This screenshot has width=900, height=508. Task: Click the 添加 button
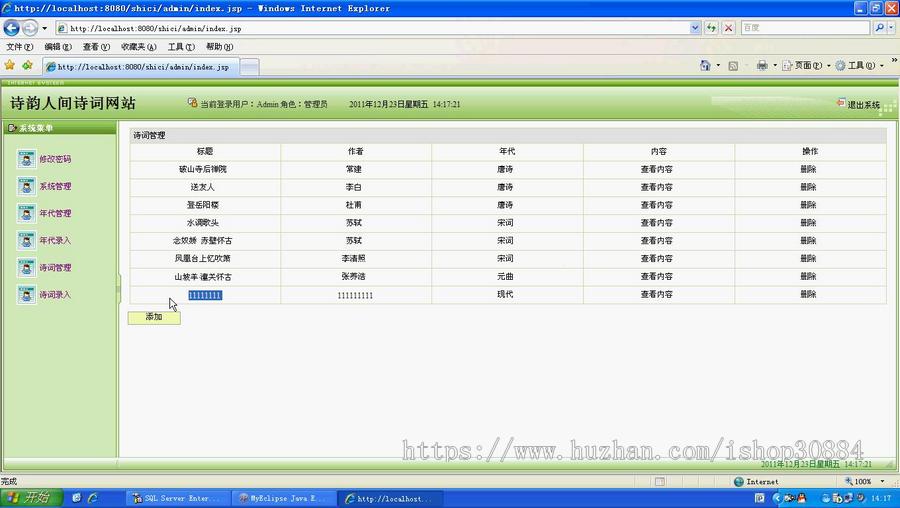tap(154, 317)
